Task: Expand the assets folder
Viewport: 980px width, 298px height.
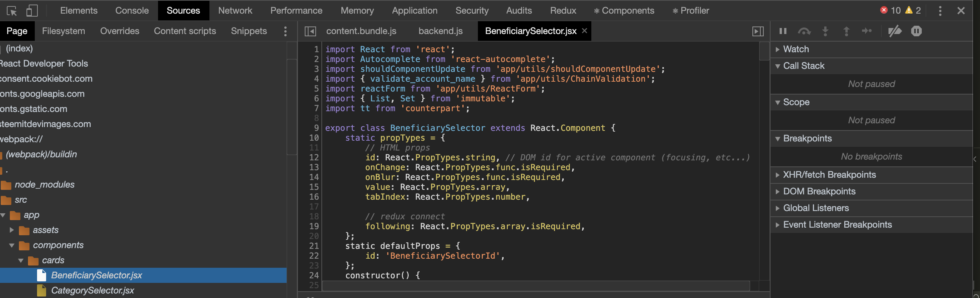Action: [12, 230]
